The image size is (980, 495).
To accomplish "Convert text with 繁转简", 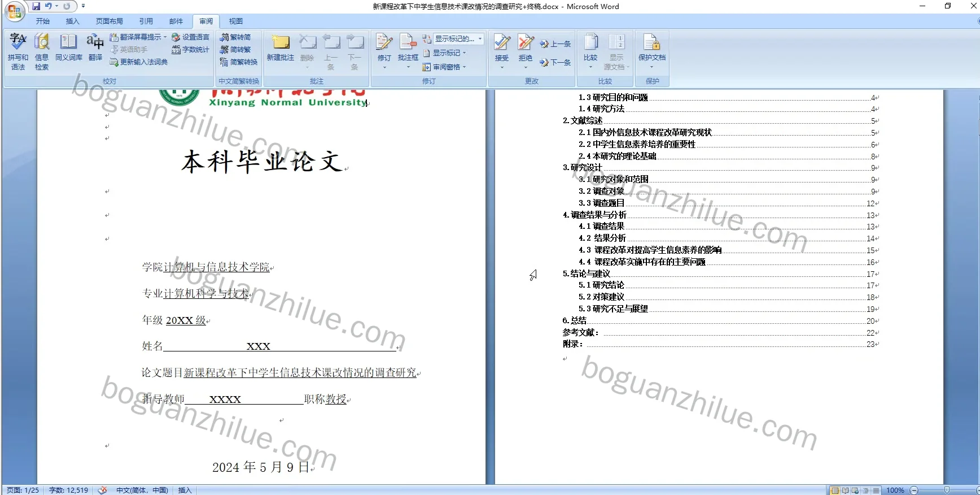I will pos(236,37).
